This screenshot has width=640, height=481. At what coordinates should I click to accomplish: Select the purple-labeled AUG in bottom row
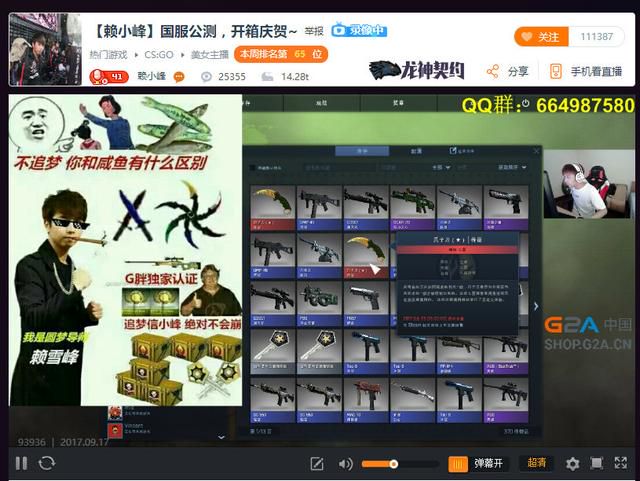pyautogui.click(x=506, y=400)
